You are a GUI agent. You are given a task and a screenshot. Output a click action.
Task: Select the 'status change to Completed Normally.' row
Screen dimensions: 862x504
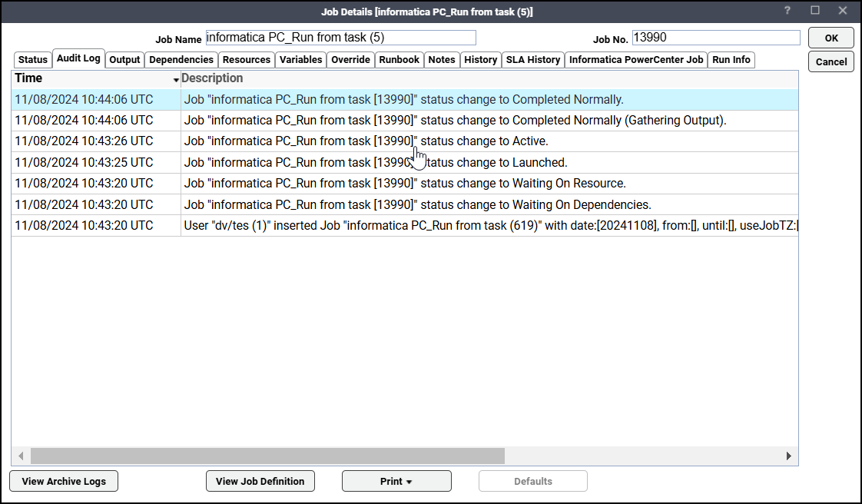pyautogui.click(x=405, y=99)
